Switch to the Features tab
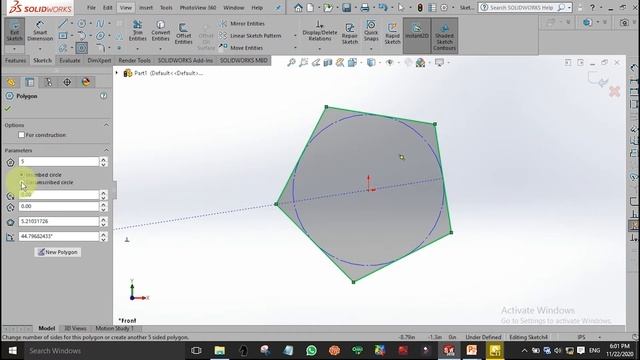 [16, 60]
